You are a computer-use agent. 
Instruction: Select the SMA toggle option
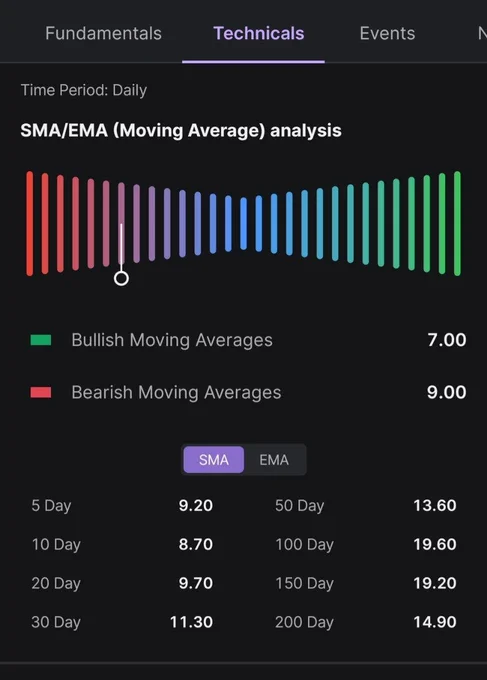coord(213,460)
